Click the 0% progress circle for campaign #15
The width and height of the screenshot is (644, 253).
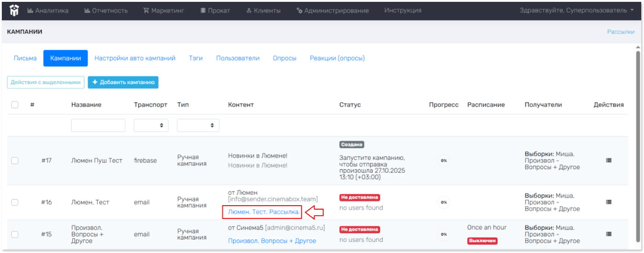443,234
